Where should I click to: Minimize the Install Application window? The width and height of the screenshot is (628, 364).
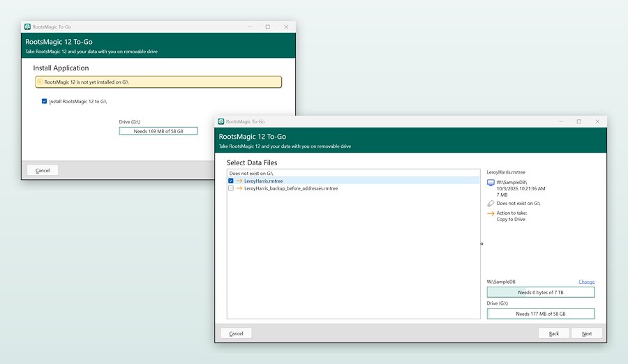pos(250,26)
